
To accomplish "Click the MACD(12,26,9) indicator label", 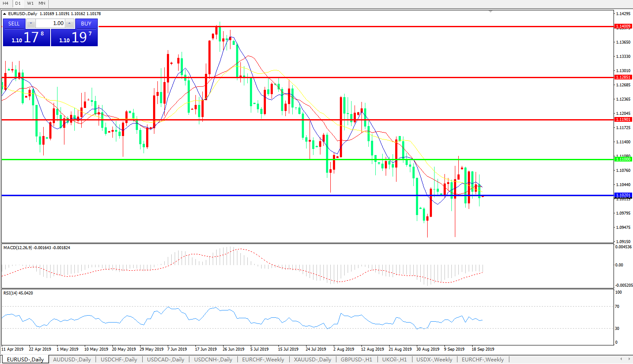I will 36,248.
